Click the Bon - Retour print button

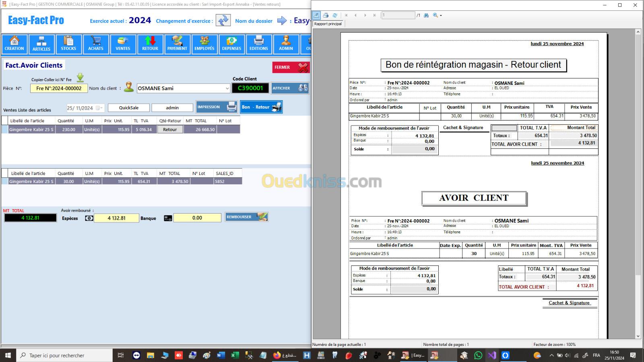[261, 107]
